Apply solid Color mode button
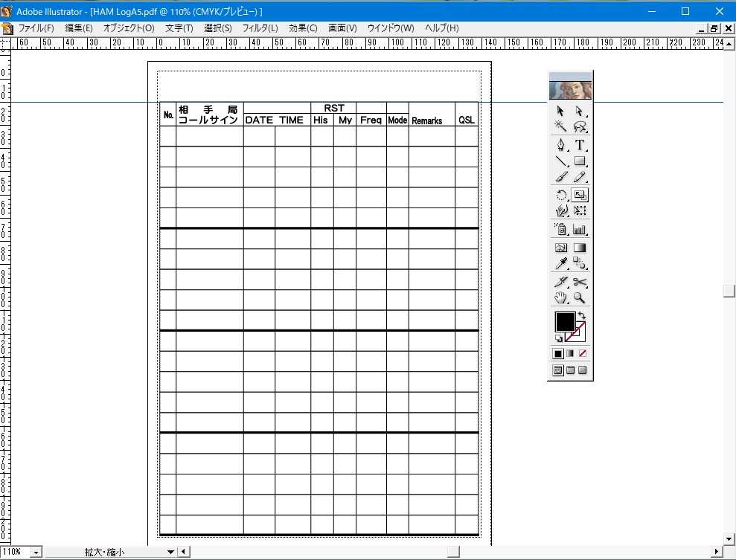This screenshot has width=736, height=560. 557,354
